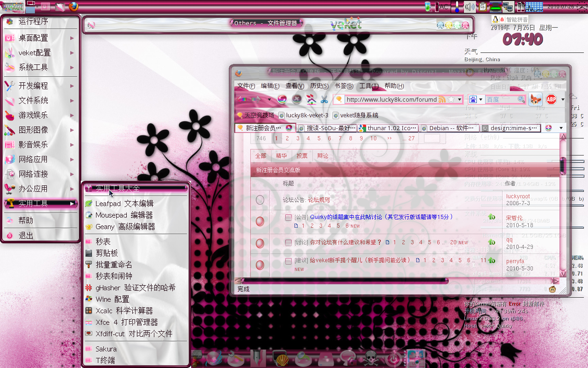Stop loading with the round X icon
The image size is (588, 368).
[297, 99]
